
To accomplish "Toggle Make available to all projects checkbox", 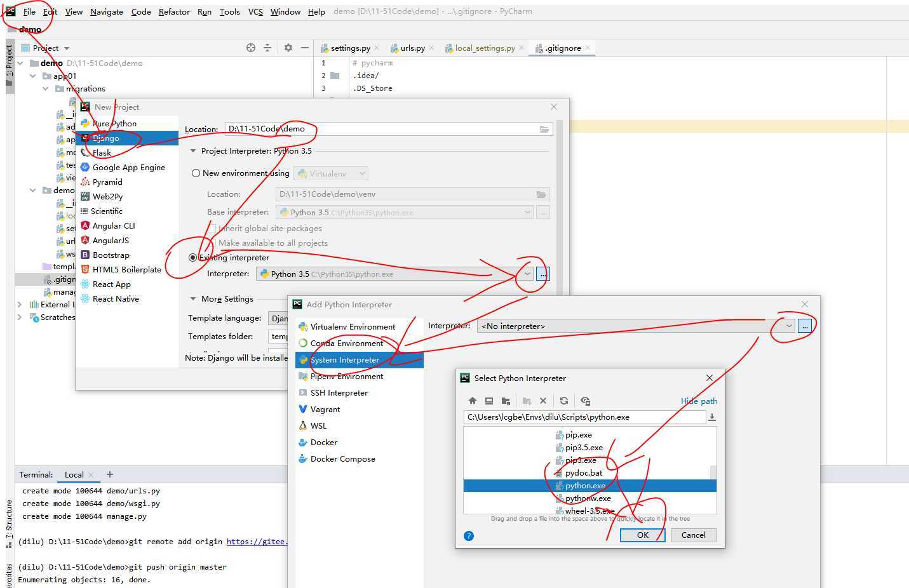I will [212, 243].
